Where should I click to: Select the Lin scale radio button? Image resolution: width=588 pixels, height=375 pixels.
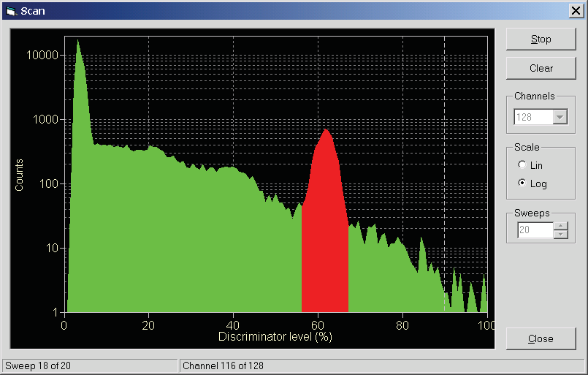point(522,164)
